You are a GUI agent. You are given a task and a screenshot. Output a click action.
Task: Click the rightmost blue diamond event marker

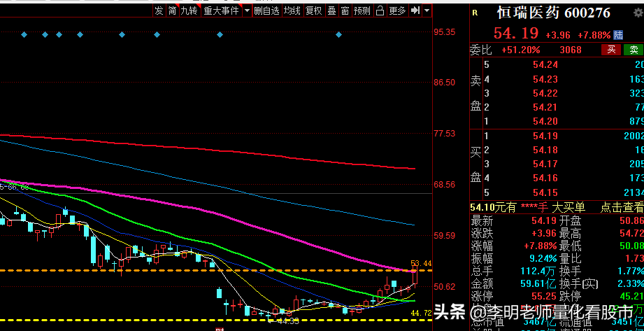pos(339,34)
